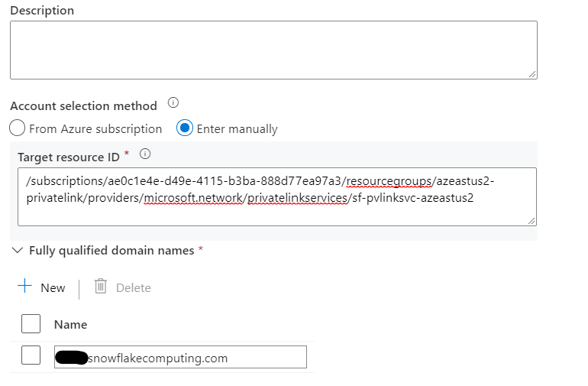Grab the Description box resize handle

pos(532,74)
